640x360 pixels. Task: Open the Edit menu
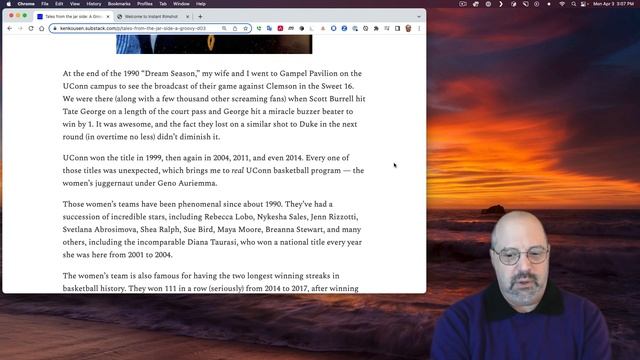click(59, 4)
